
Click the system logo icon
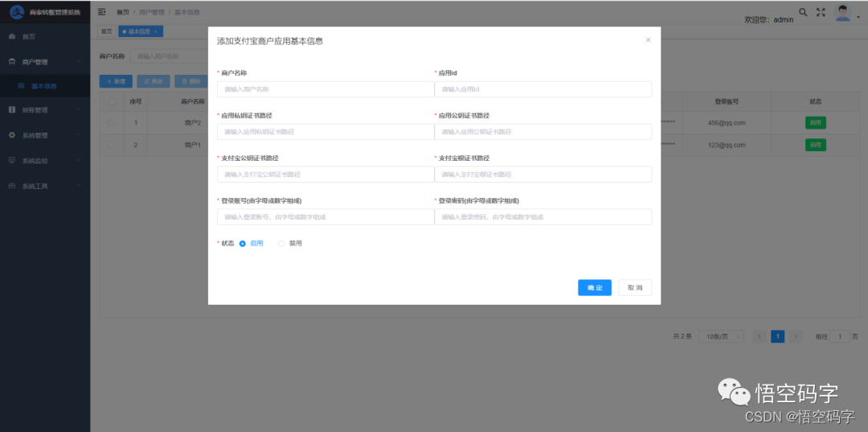coord(18,11)
